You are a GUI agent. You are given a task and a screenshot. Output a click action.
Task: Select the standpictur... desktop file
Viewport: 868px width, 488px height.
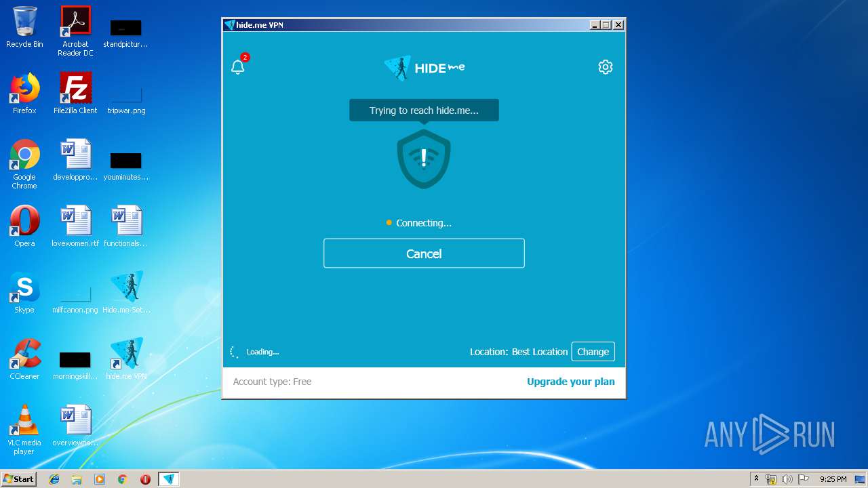point(125,32)
